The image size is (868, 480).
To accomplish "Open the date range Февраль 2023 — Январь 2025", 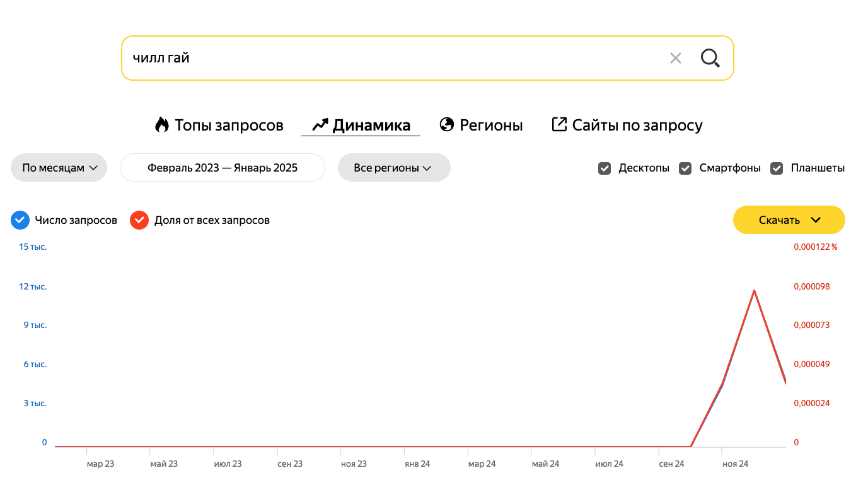I will (223, 168).
